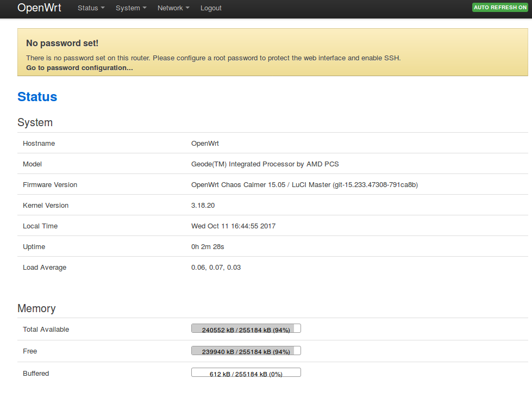Screen dimensions: 532x397
Task: Click the Total Available label
Action: (46, 330)
